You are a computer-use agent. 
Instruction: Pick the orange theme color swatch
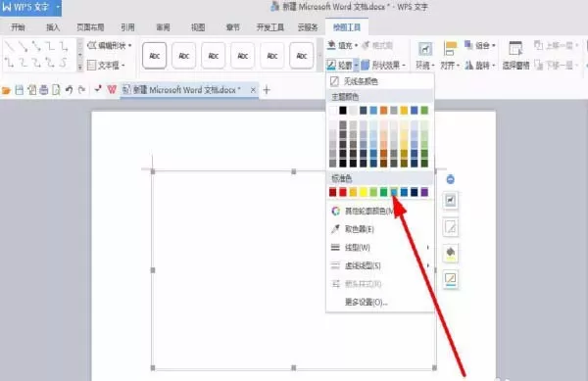pos(383,110)
